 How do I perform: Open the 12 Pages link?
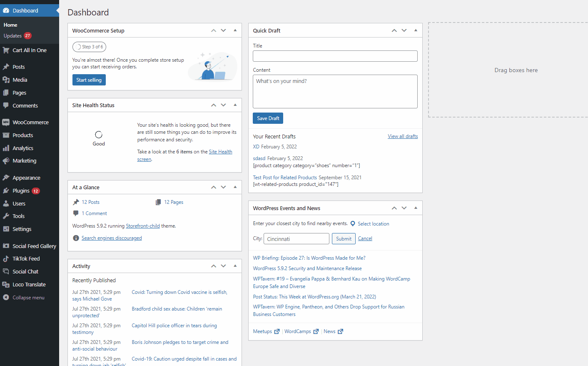pos(174,202)
